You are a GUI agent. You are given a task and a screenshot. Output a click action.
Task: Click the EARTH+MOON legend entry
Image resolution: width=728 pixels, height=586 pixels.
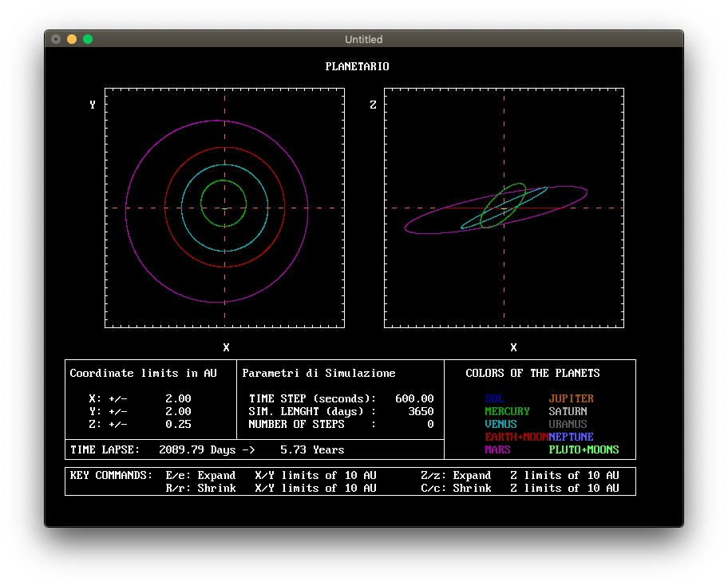(516, 437)
